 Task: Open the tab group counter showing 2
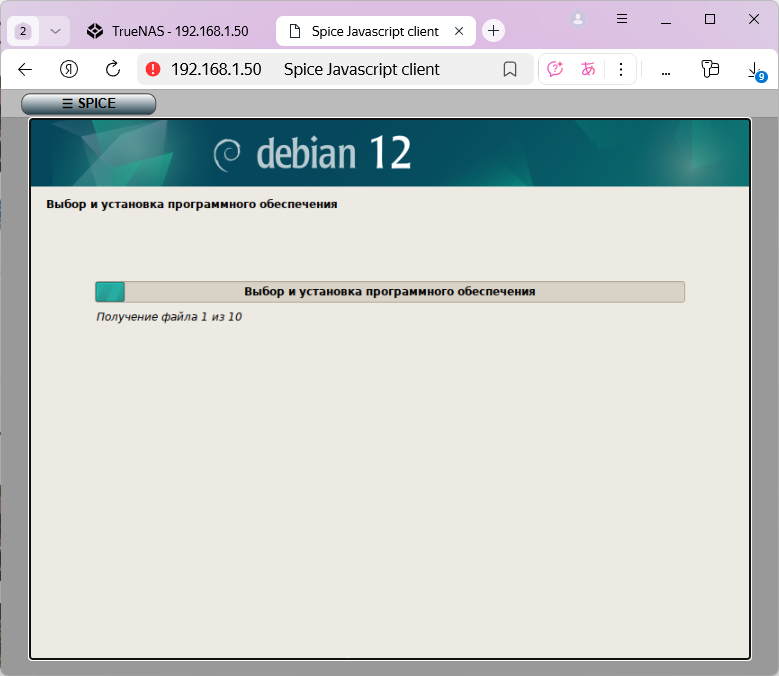[x=23, y=31]
